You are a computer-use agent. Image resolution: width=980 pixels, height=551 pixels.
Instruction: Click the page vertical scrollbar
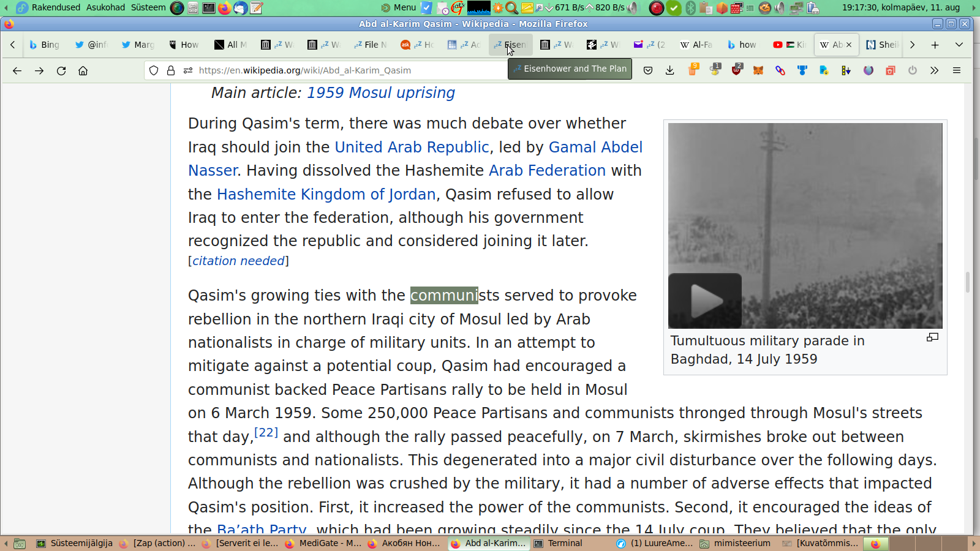[968, 282]
